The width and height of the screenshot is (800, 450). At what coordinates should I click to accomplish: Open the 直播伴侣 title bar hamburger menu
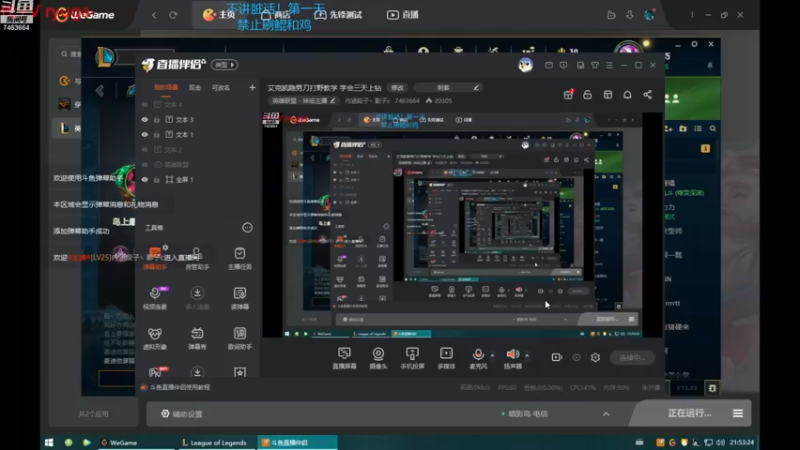coord(609,65)
